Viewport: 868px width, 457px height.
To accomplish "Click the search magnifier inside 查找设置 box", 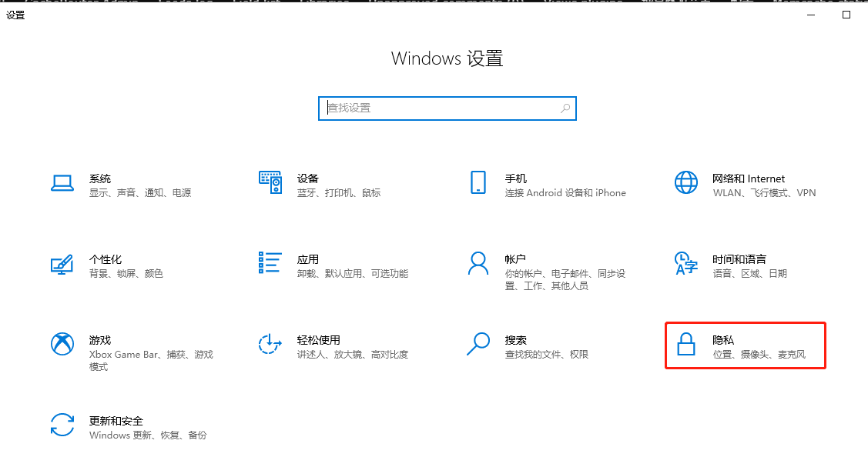I will coord(565,108).
